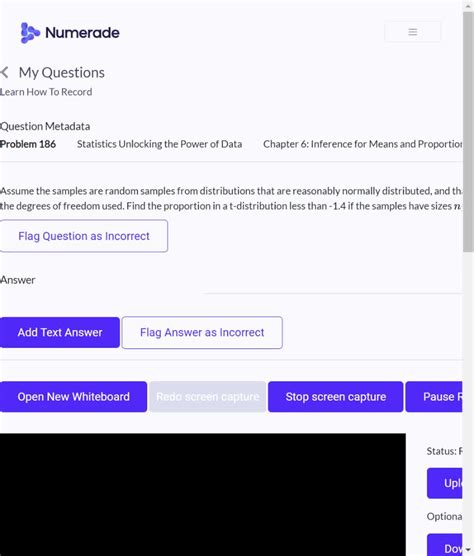Viewport: 474px width, 556px height.
Task: Click the Upload button
Action: 445,483
